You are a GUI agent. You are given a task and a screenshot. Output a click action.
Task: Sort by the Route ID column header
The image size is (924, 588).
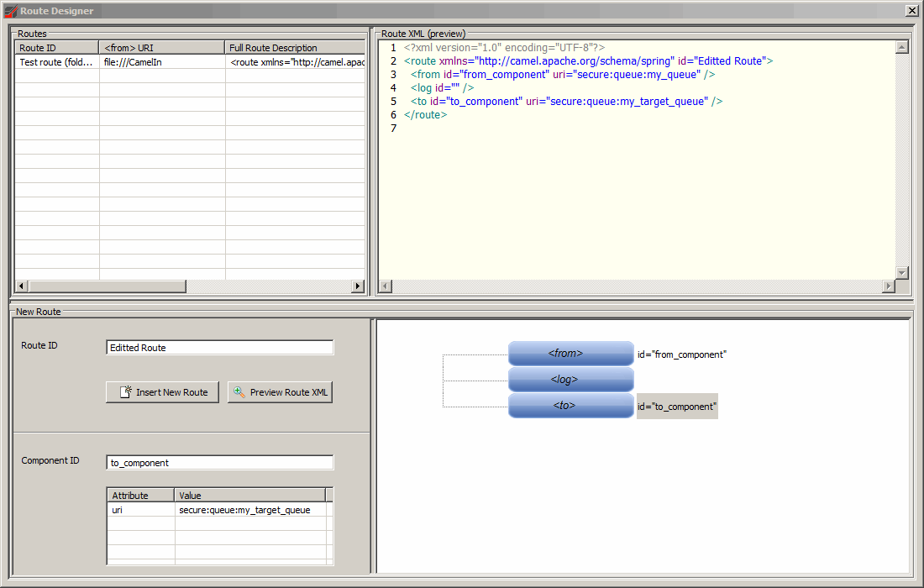click(x=56, y=48)
